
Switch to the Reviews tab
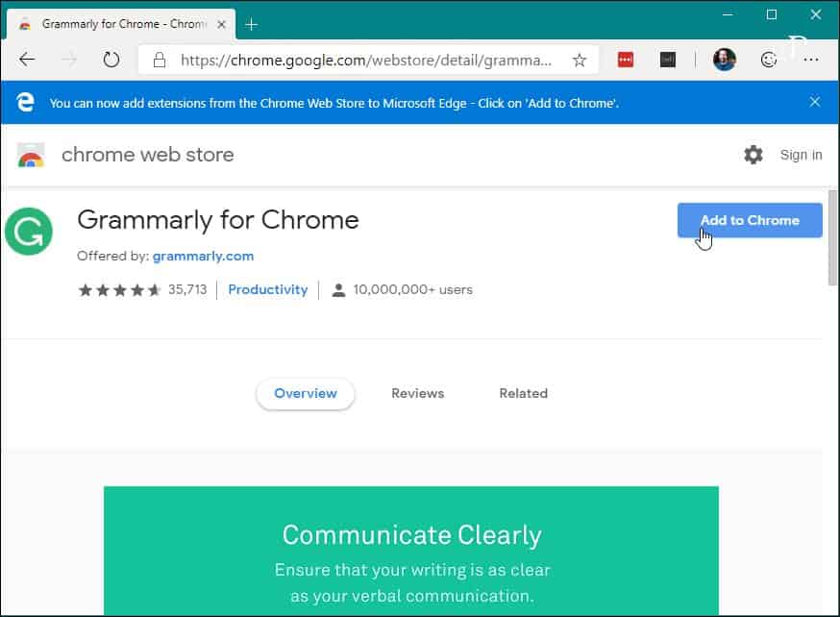pyautogui.click(x=418, y=394)
